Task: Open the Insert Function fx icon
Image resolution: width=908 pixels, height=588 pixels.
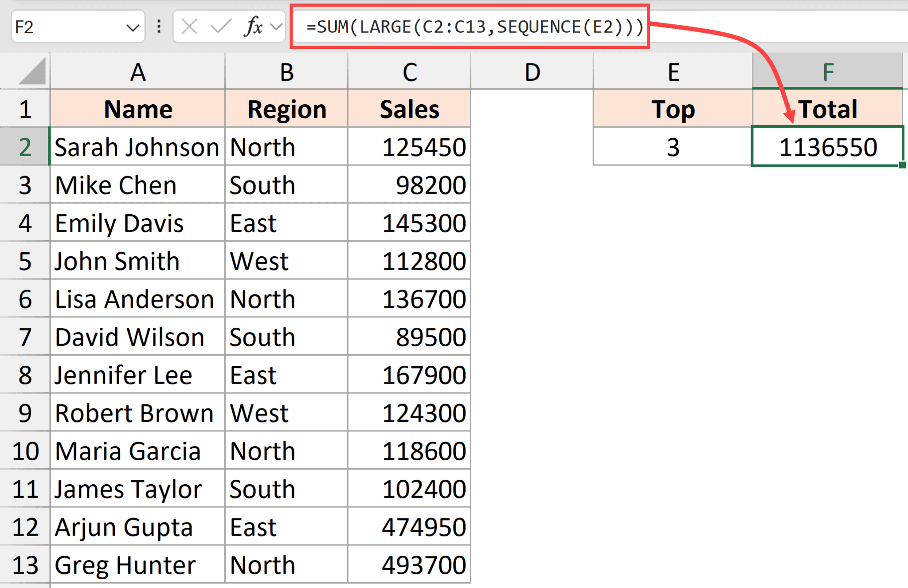Action: click(x=253, y=27)
